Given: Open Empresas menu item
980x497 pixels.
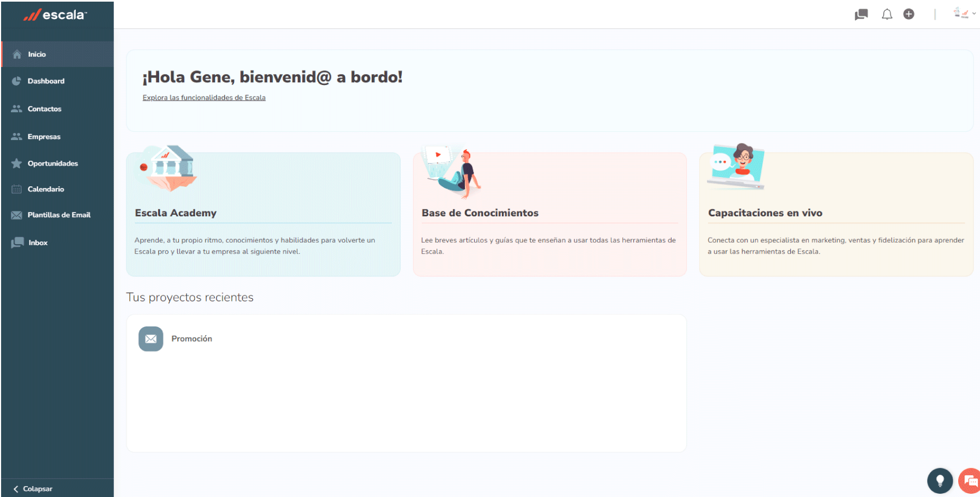Looking at the screenshot, I should point(57,136).
